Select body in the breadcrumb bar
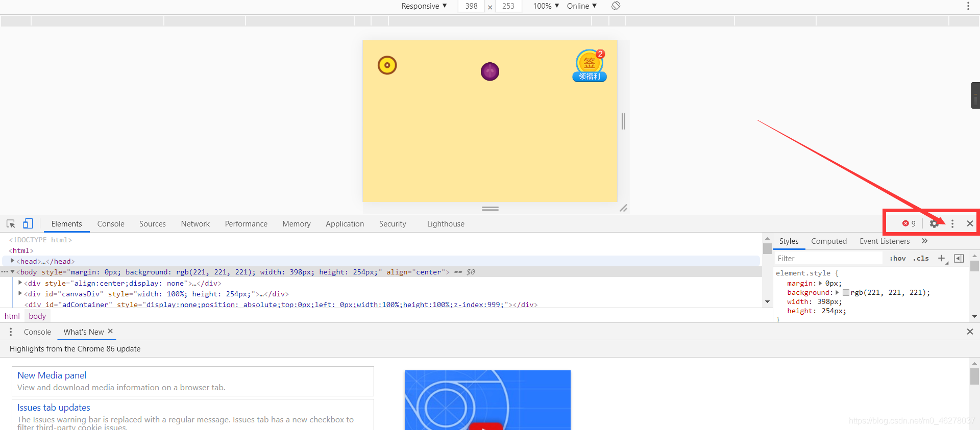Viewport: 980px width, 430px height. point(37,316)
